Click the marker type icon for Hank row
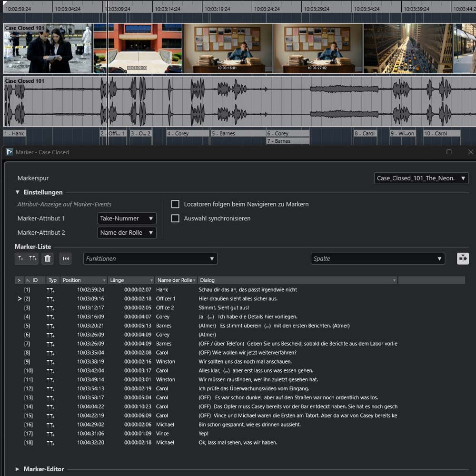 (50, 290)
